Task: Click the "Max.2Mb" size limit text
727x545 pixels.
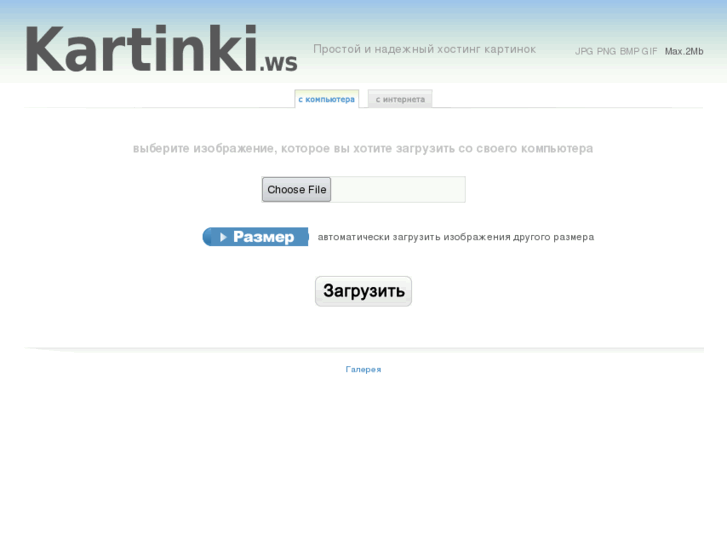Action: [x=684, y=51]
